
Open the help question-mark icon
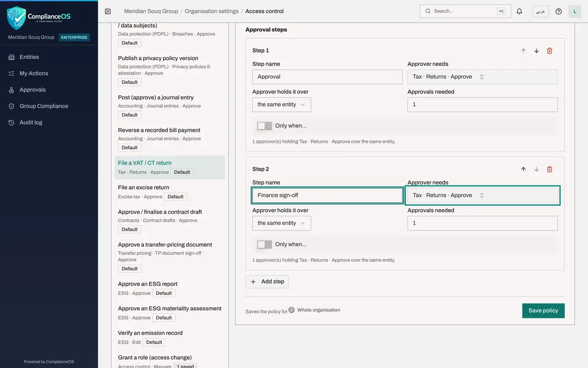pos(559,11)
